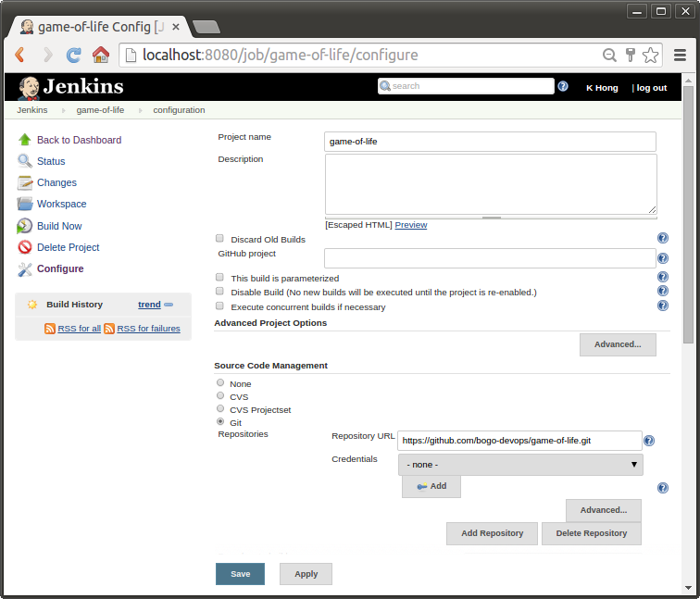The height and width of the screenshot is (599, 700).
Task: Click the browser home icon
Action: [x=101, y=55]
